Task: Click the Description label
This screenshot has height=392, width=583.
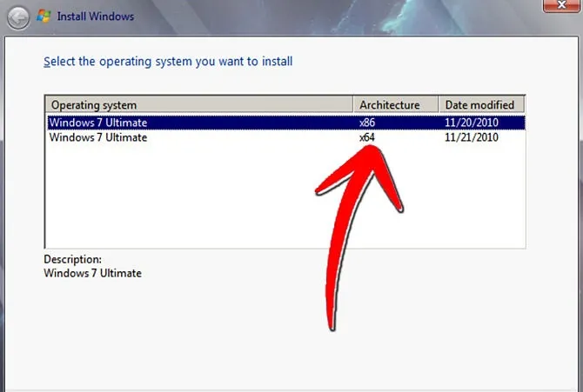Action: (72, 259)
